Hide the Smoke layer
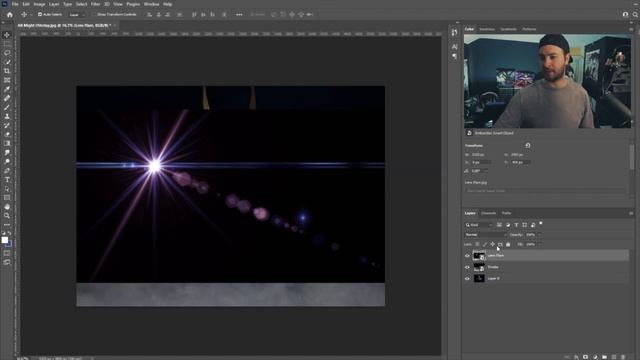This screenshot has width=640, height=360. [467, 267]
